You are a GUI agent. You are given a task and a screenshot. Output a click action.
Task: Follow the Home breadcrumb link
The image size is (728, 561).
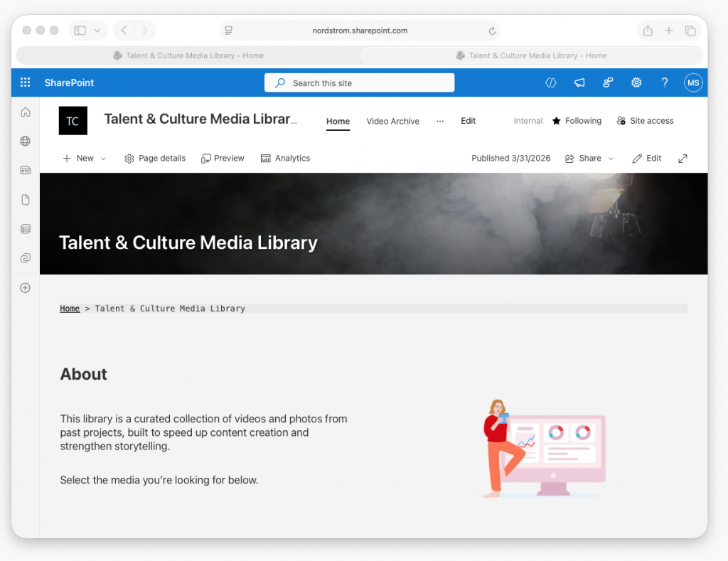[70, 309]
